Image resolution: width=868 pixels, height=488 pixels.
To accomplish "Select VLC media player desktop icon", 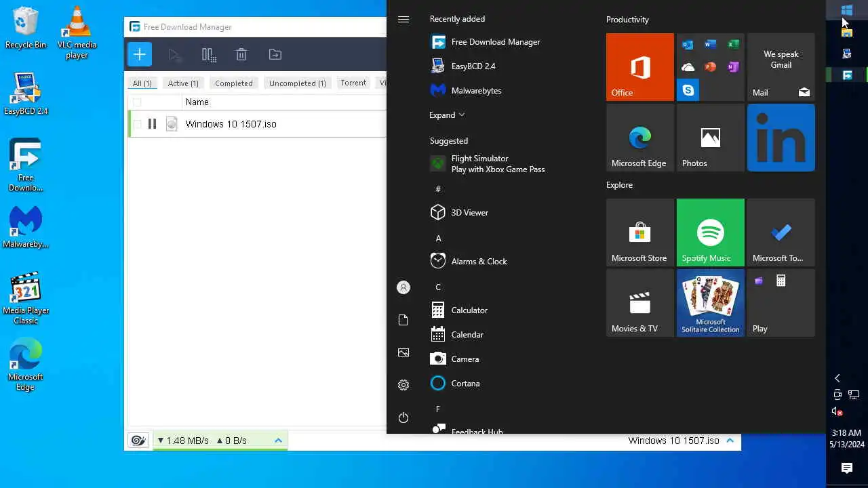I will tap(77, 33).
